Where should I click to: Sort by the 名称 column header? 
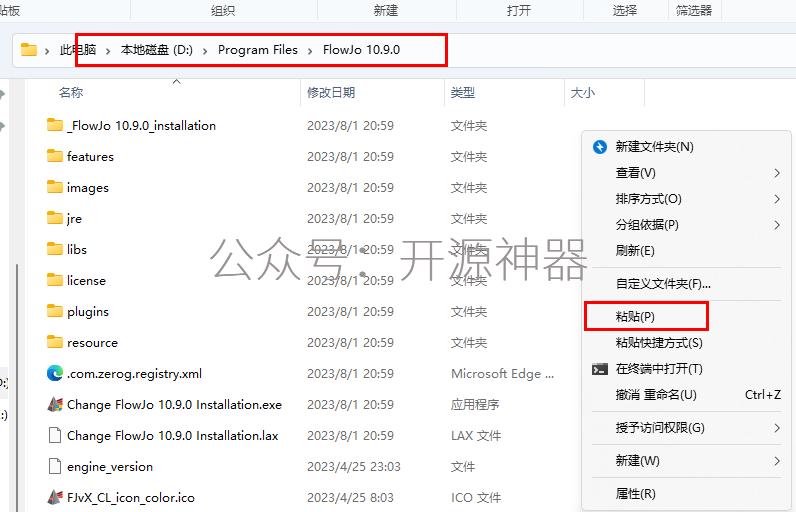coord(71,93)
